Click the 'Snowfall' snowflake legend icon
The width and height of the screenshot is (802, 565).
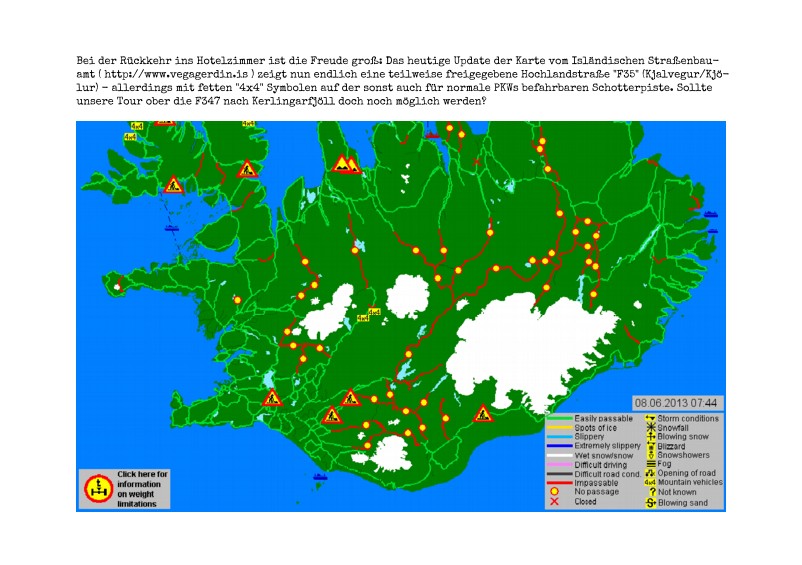[650, 427]
